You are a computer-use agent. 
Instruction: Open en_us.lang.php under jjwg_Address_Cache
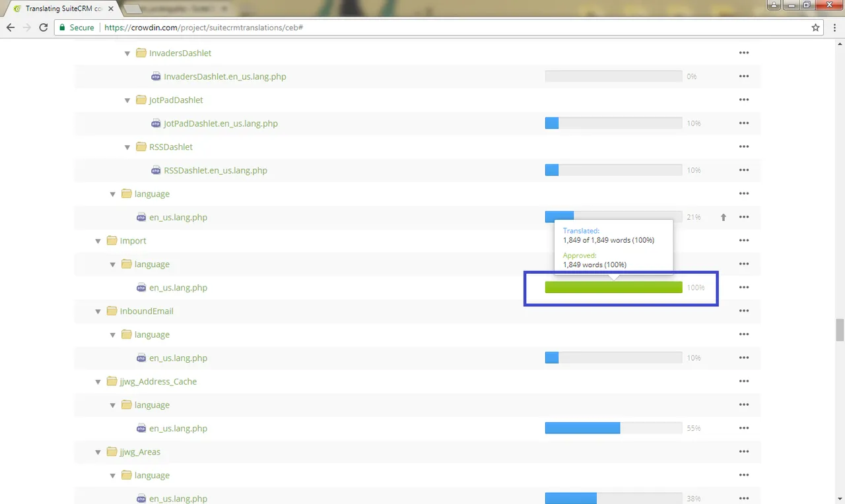(x=178, y=428)
